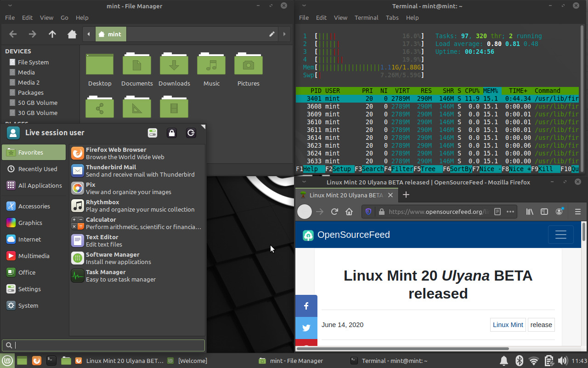Viewport: 588px width, 368px height.
Task: Click the 'Linux Mint' tag button
Action: point(508,325)
